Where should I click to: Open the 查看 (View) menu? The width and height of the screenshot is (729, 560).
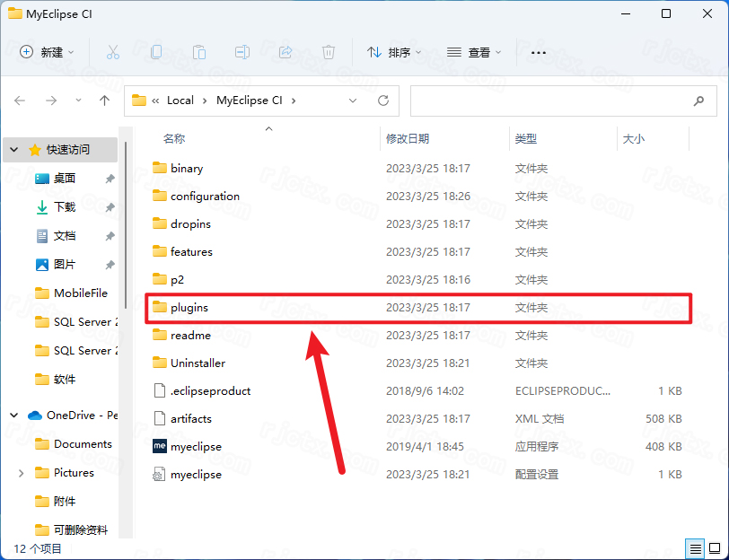pos(474,52)
